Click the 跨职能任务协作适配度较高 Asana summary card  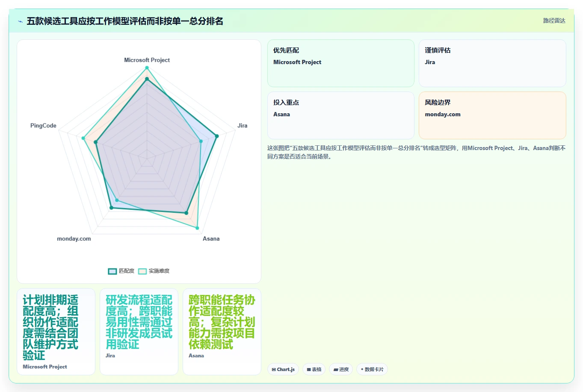pyautogui.click(x=222, y=332)
